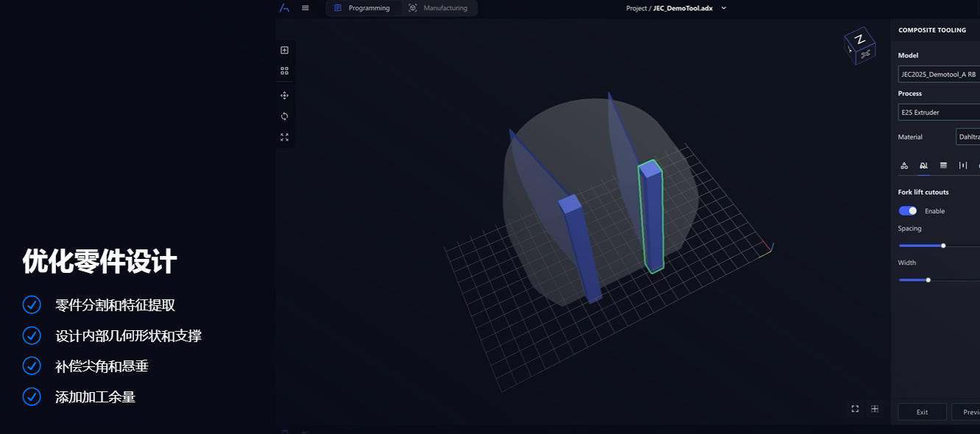
Task: Open the Model field JEC2025_Demotool_A RB
Action: (x=939, y=74)
